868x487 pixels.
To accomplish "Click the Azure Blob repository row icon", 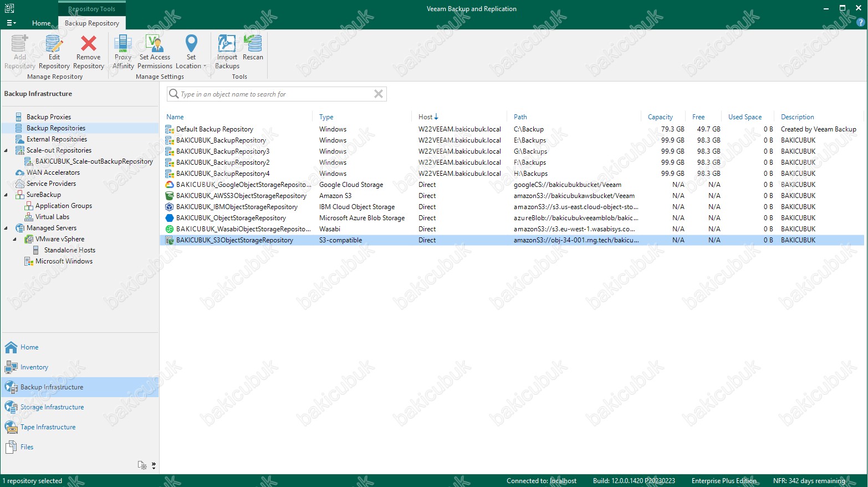I will click(x=170, y=218).
